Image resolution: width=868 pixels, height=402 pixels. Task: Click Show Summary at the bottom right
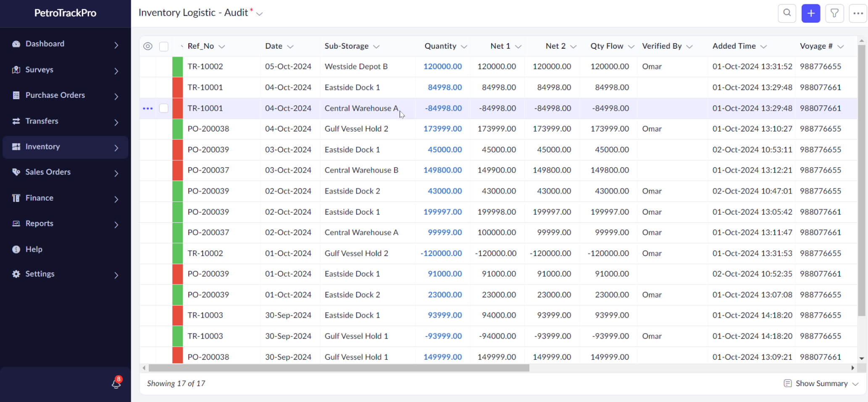[x=821, y=383]
